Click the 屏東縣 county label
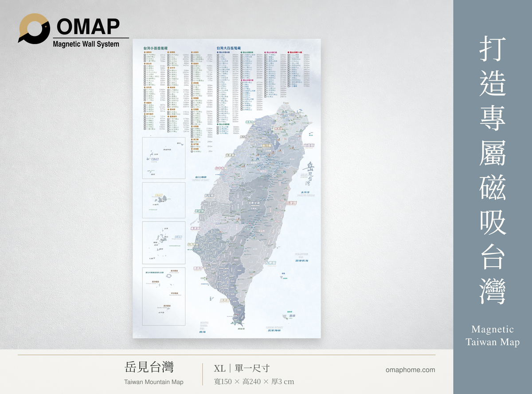The image size is (532, 394). point(226,301)
